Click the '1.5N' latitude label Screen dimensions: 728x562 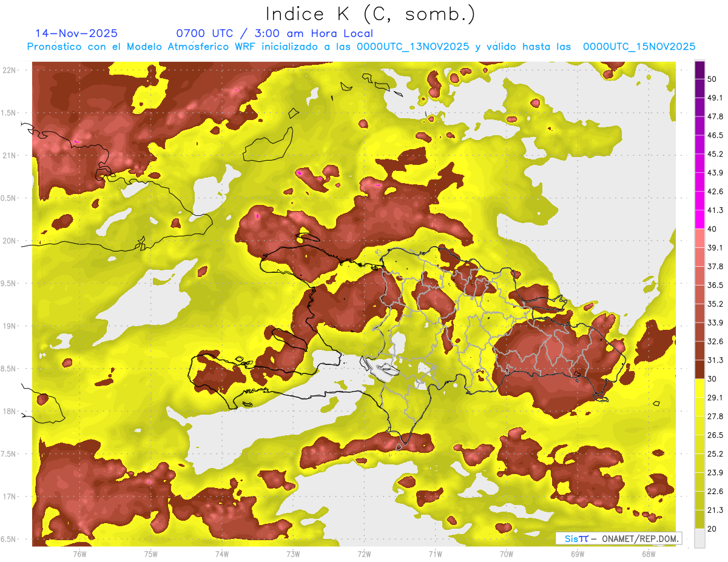click(x=8, y=113)
